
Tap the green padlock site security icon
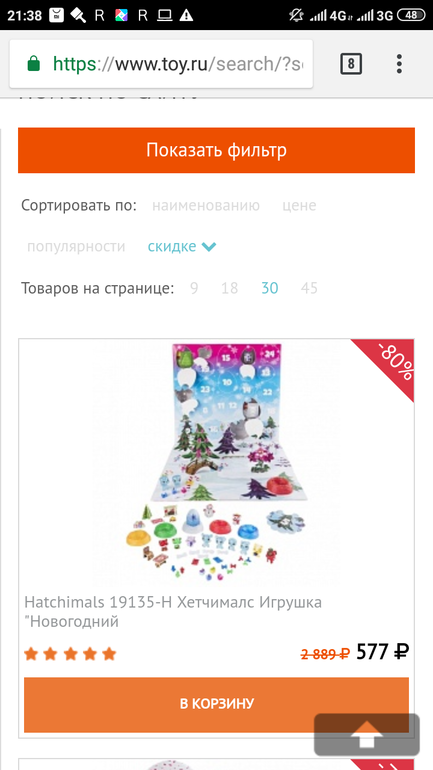click(33, 64)
